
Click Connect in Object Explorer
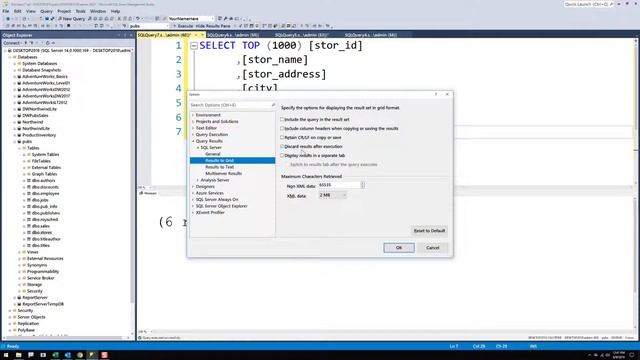point(12,43)
